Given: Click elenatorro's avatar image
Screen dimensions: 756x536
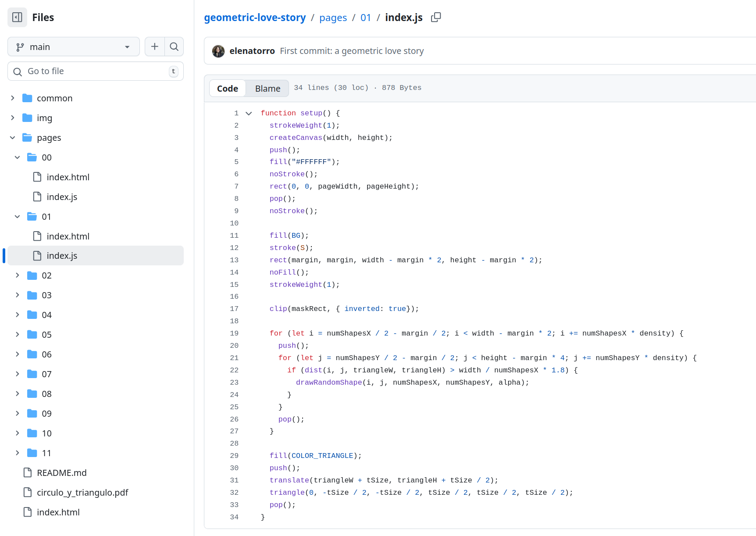Looking at the screenshot, I should [218, 51].
